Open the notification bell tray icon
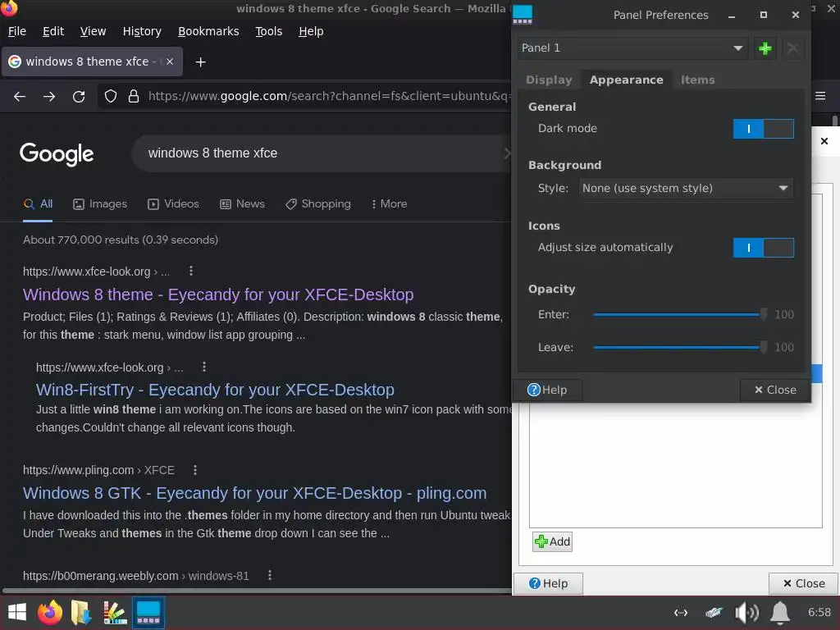The image size is (840, 630). (x=780, y=612)
